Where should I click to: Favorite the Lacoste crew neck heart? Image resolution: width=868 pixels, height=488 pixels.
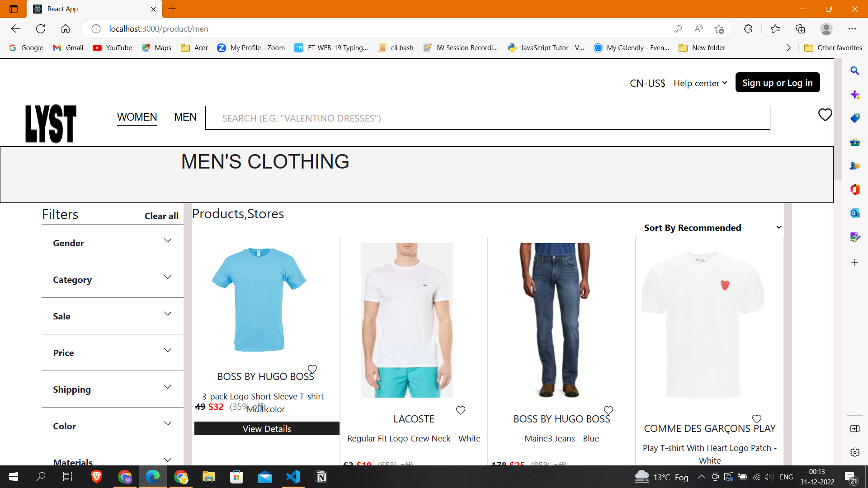(x=461, y=410)
